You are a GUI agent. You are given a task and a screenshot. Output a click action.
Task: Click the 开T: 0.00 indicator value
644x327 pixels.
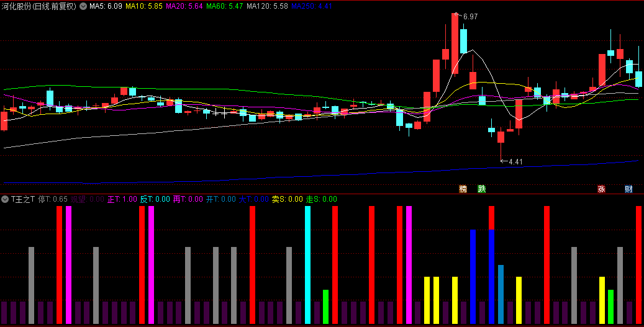point(220,199)
